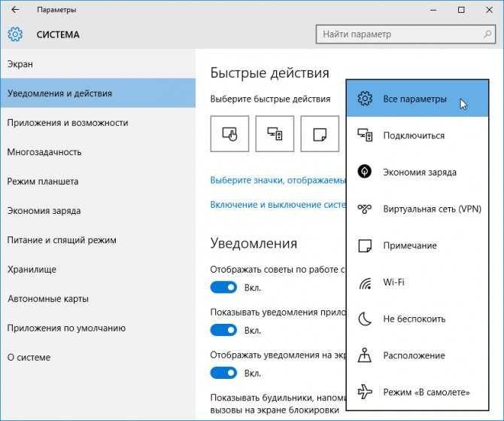This screenshot has width=504, height=421.
Task: Go back with the arrow button
Action: tap(15, 10)
